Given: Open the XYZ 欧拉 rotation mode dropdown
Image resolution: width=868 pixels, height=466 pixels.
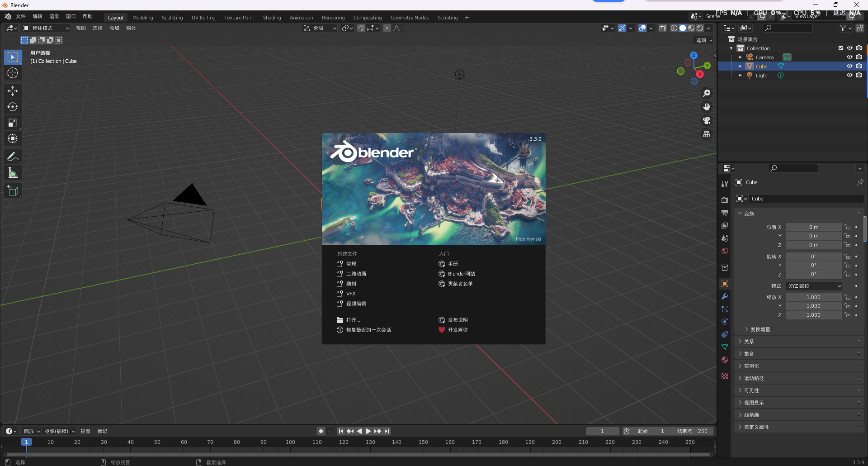Looking at the screenshot, I should [x=813, y=285].
